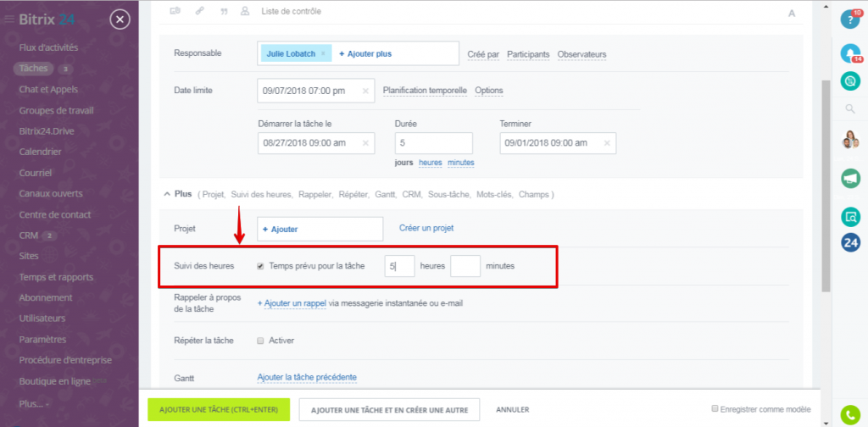Screen dimensions: 868x427
Task: Open Temps et rapports in sidebar
Action: [56, 277]
